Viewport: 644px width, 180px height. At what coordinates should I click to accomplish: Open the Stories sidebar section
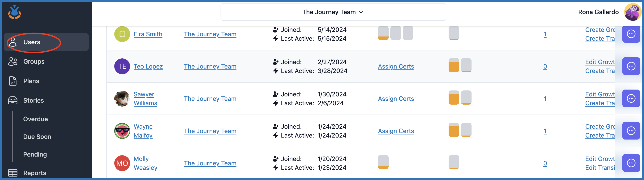pyautogui.click(x=34, y=101)
